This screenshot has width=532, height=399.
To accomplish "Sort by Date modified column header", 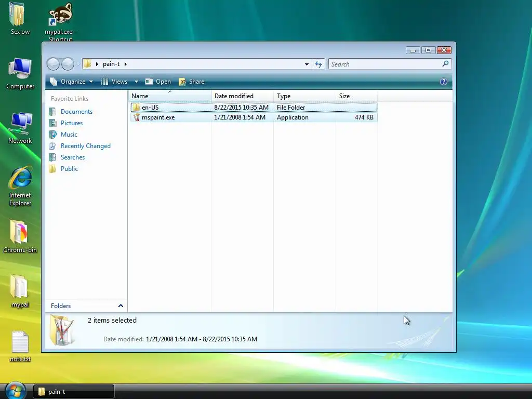I will 242,96.
